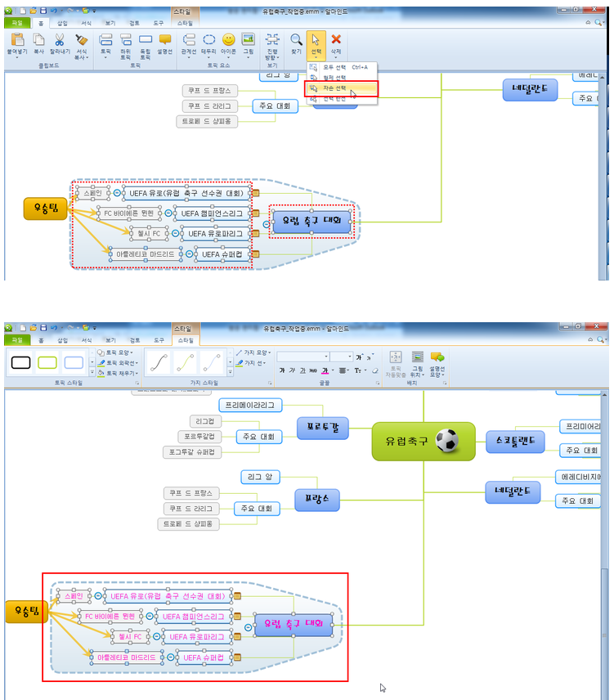This screenshot has height=700, width=614.
Task: Click note icon beside UEFA 슈퍼컵 in top window
Action: pyautogui.click(x=256, y=254)
